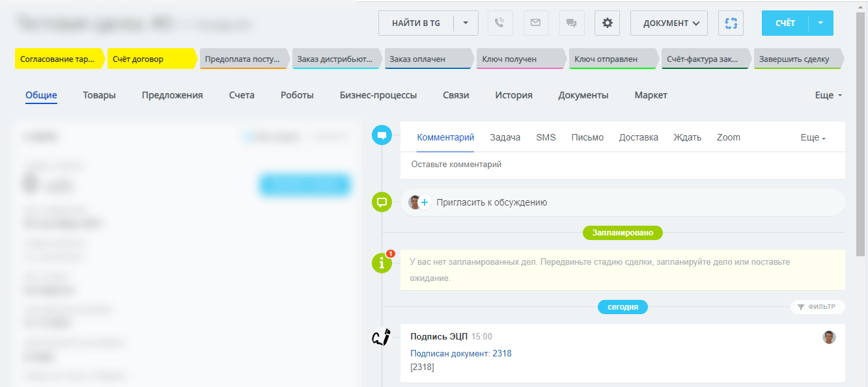This screenshot has height=387, width=868.
Task: Select stage Счёт договор
Action: point(152,59)
